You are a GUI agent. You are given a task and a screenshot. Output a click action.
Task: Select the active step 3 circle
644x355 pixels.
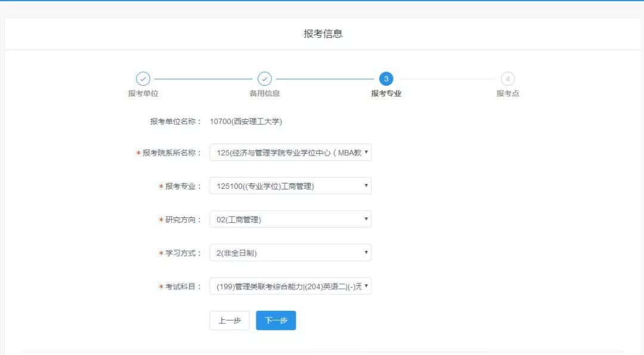386,79
